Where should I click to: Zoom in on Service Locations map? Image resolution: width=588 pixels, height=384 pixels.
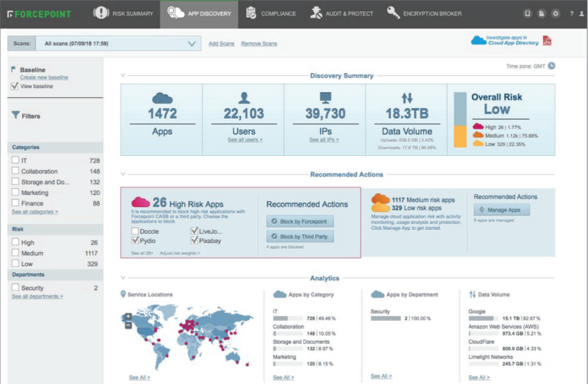click(128, 317)
